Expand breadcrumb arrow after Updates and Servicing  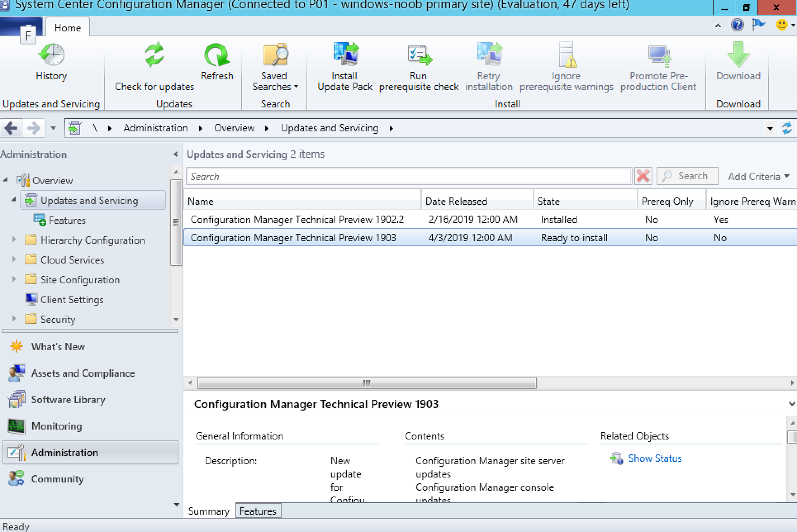[391, 128]
